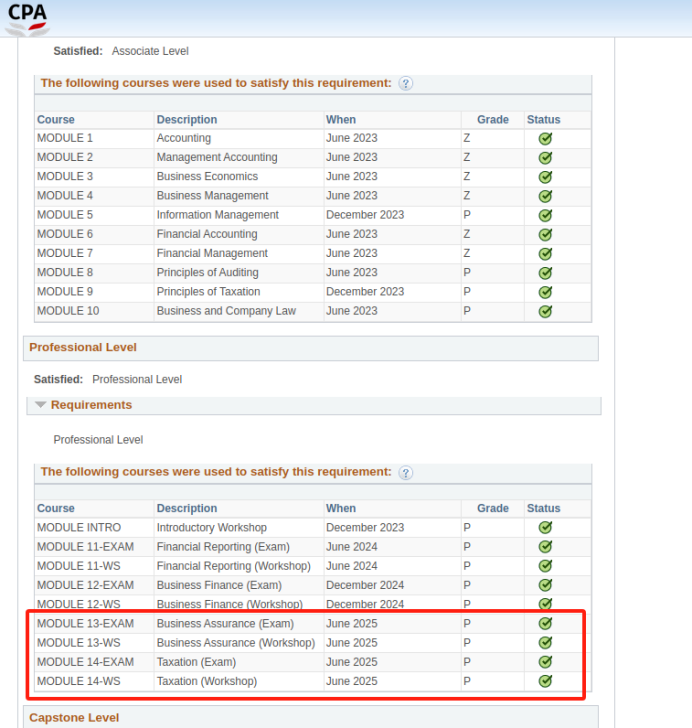
Task: Collapse the Requirements section triangle
Action: (40, 405)
